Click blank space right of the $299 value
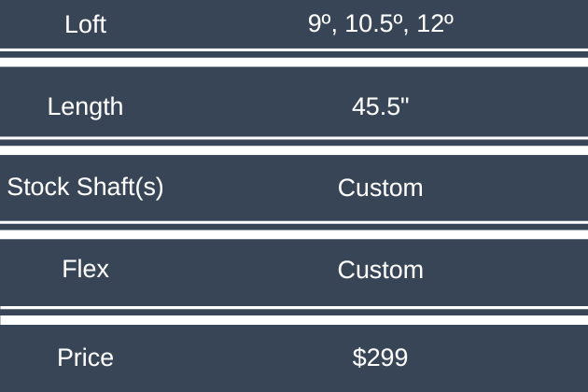The image size is (588, 392). (x=504, y=357)
